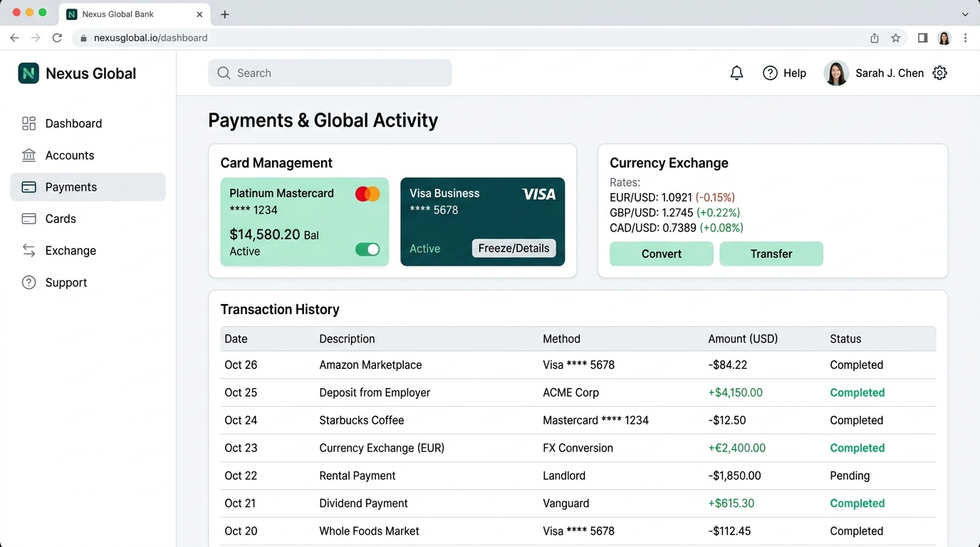Click the site lock icon in address bar
The image size is (980, 547).
coord(83,38)
